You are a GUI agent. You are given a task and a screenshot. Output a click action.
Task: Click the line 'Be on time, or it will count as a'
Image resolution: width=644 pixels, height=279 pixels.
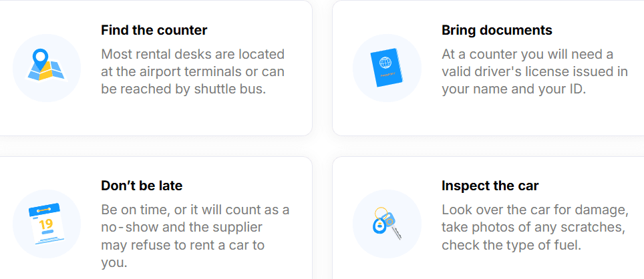coord(195,210)
